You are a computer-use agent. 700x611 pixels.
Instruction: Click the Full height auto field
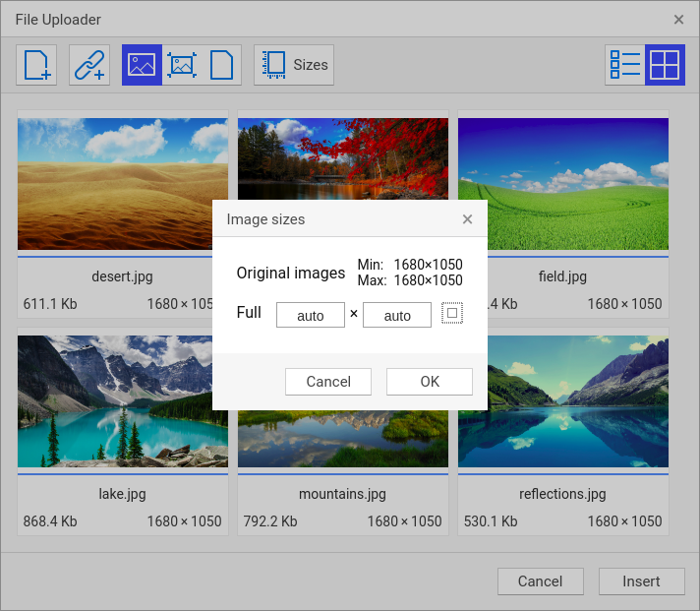point(397,315)
